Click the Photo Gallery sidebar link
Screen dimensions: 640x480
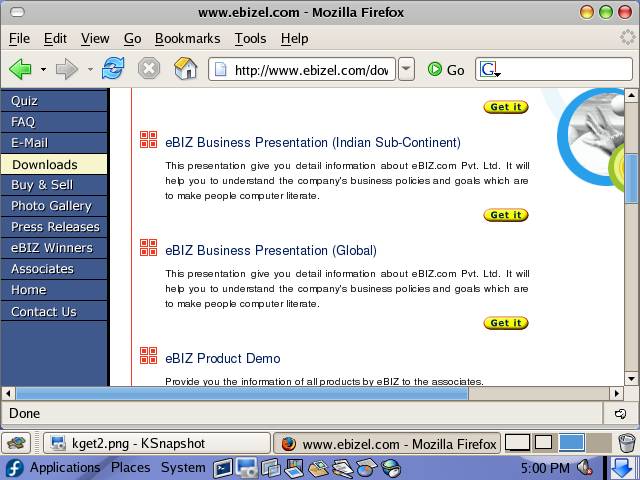tap(51, 206)
